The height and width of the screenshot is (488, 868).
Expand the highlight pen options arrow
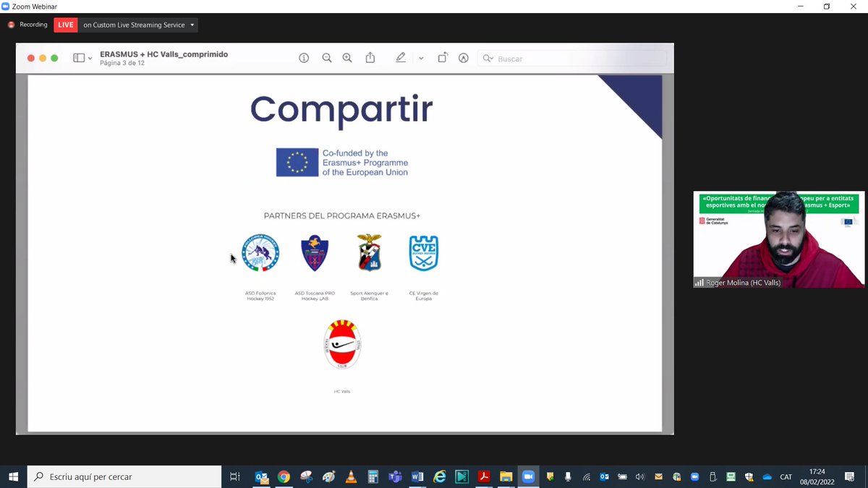421,59
